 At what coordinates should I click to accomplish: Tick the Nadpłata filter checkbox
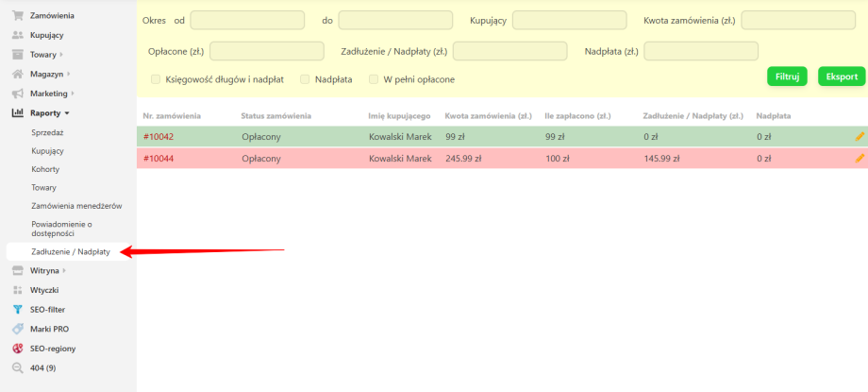pyautogui.click(x=305, y=79)
